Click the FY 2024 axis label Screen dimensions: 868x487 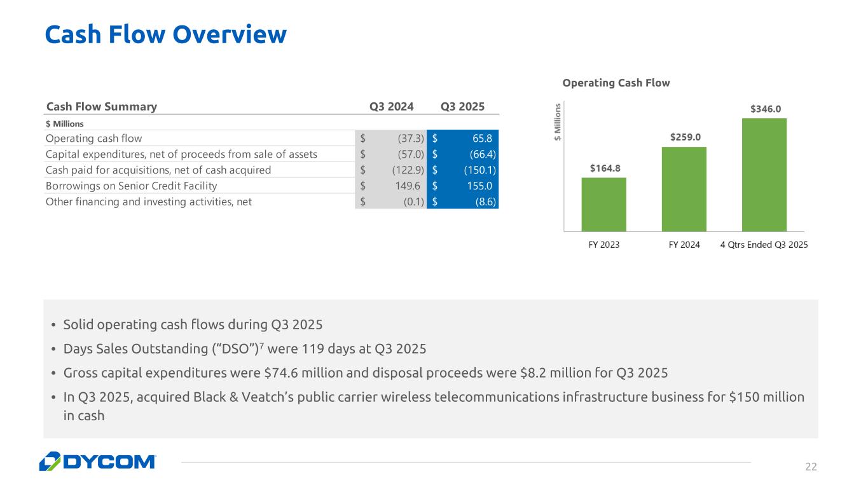click(x=684, y=245)
